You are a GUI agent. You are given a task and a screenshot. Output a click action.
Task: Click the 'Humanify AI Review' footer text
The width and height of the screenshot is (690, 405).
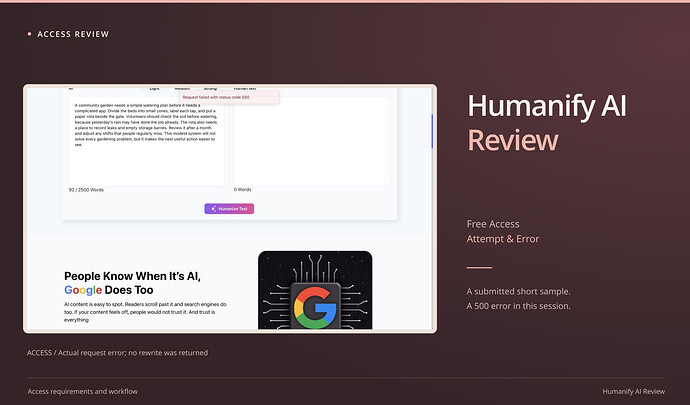(x=634, y=391)
